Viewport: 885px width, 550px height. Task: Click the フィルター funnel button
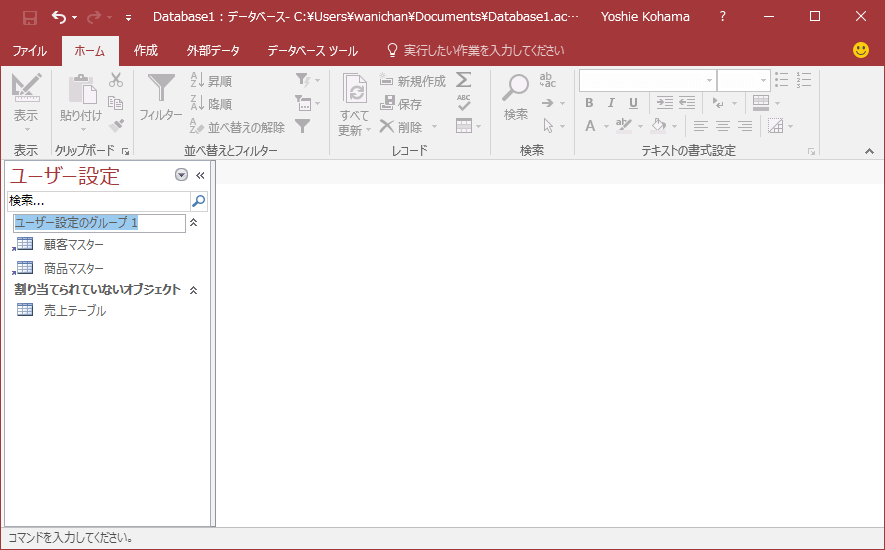click(x=161, y=99)
